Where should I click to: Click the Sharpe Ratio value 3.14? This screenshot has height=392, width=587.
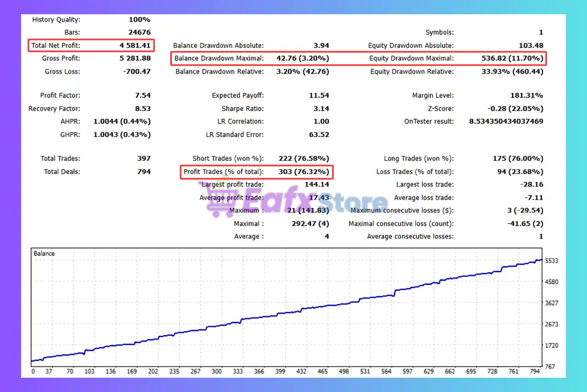click(321, 109)
